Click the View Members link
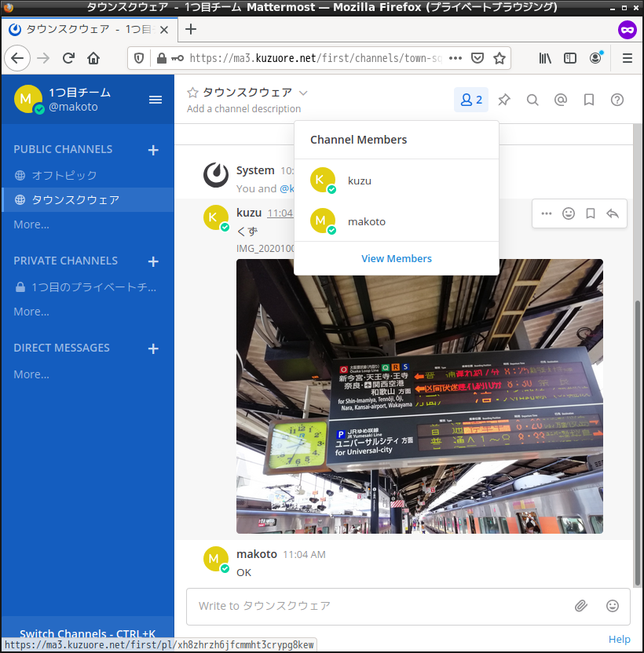This screenshot has width=644, height=653. click(397, 258)
